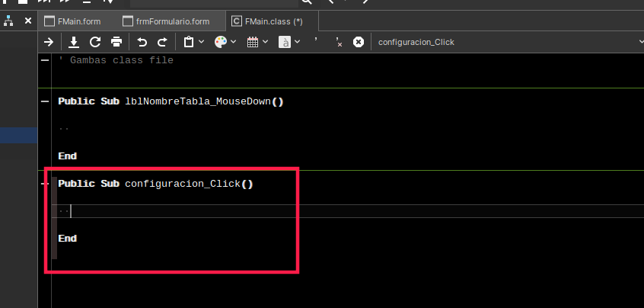Click the round X close icon in toolbar
Viewport: 644px width, 308px height.
(x=359, y=42)
